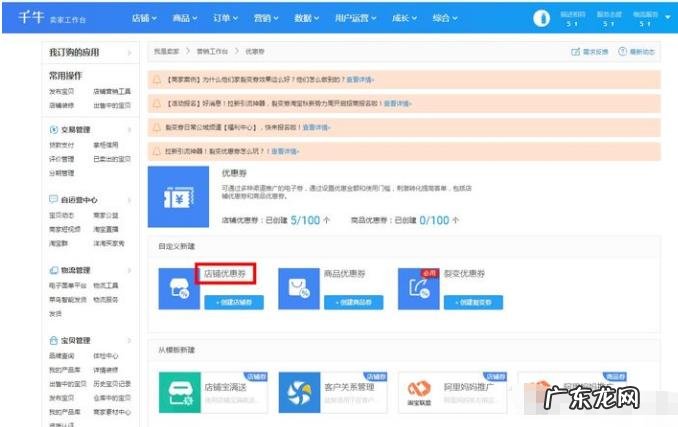
Task: Click 我是卖家 in breadcrumb
Action: (x=166, y=51)
